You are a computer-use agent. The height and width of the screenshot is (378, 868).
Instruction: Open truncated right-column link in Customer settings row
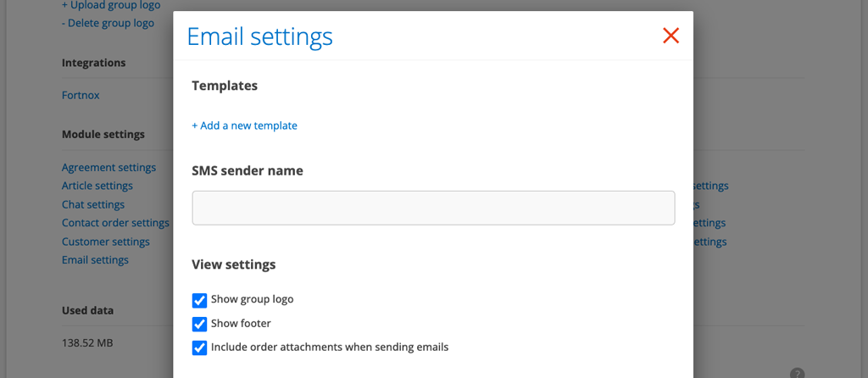(709, 242)
